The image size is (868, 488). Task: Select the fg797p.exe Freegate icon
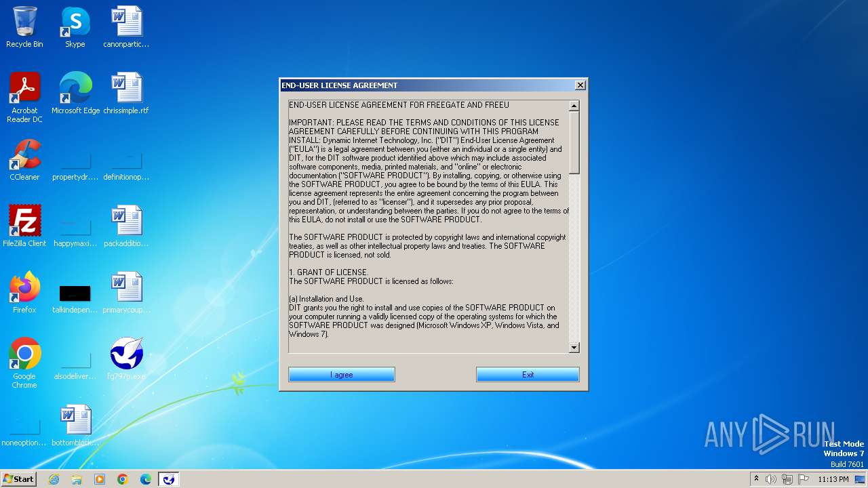126,359
